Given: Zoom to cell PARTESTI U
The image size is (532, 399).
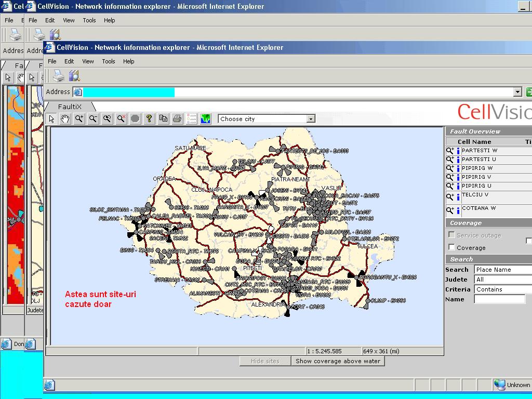Looking at the screenshot, I should click(x=450, y=159).
